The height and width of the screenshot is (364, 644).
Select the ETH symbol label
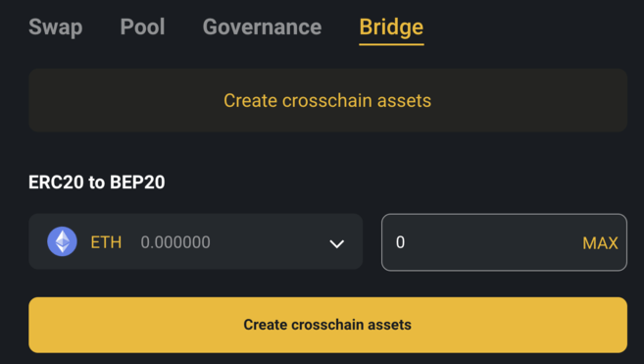click(x=106, y=242)
